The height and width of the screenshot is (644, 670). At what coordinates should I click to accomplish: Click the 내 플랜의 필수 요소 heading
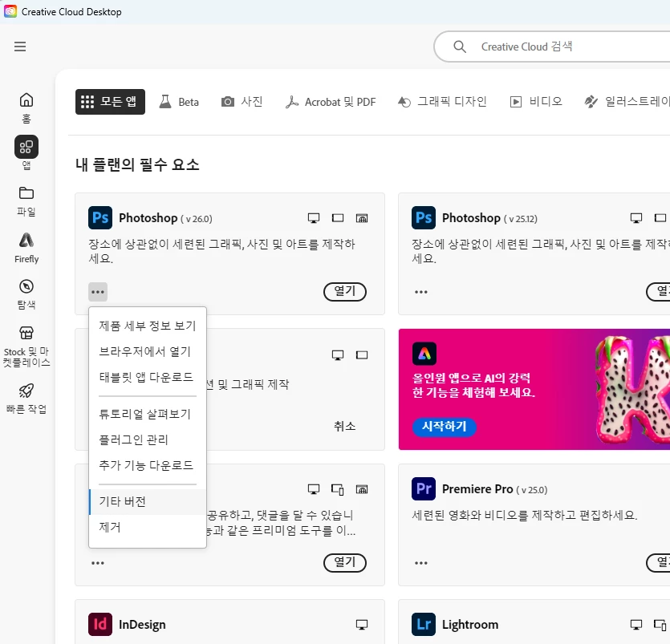(x=137, y=164)
